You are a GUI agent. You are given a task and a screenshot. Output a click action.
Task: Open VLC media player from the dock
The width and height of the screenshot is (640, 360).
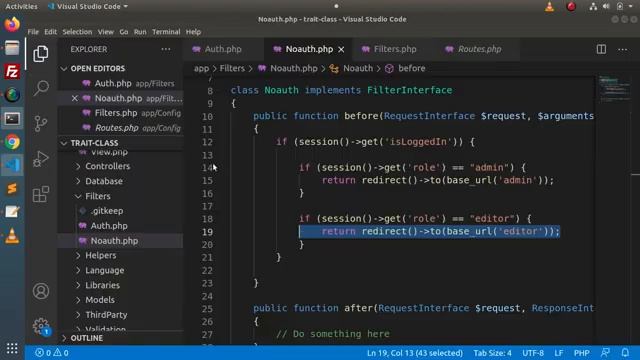pos(12,236)
